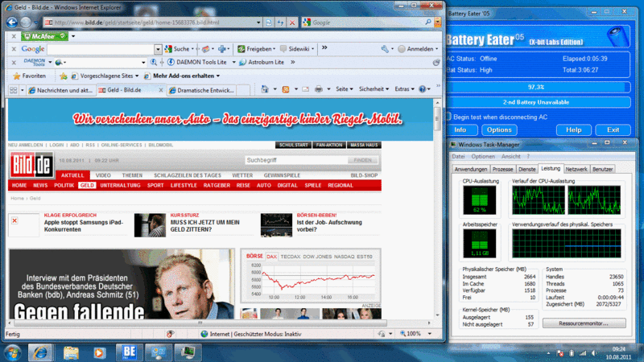Click Options button in Battery Eater

click(x=499, y=130)
